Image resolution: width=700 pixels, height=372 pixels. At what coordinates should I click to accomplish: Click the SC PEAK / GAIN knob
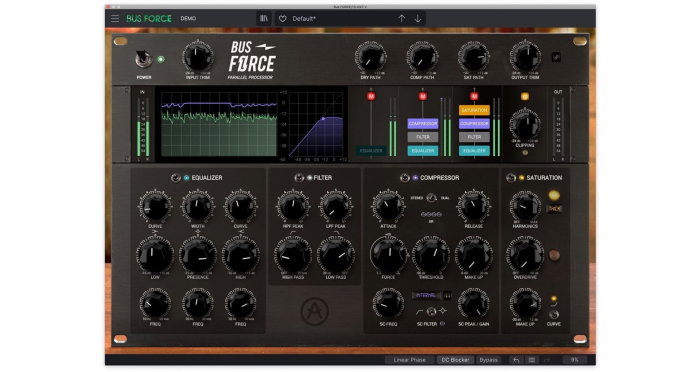(x=474, y=304)
